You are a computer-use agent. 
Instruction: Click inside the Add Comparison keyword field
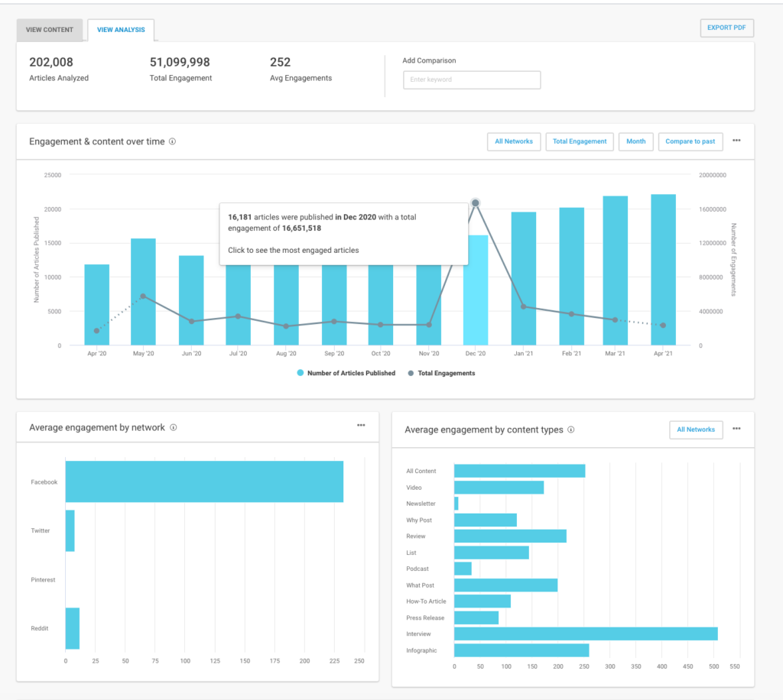472,79
